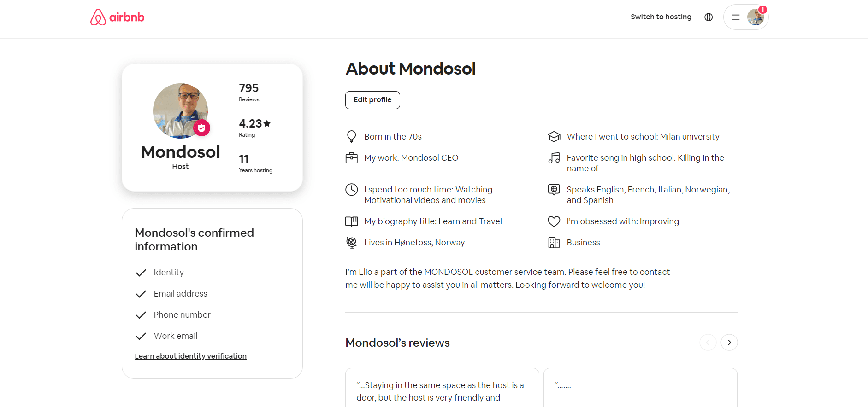Click the clock icon near Motivational videos
The height and width of the screenshot is (407, 868).
coord(352,189)
